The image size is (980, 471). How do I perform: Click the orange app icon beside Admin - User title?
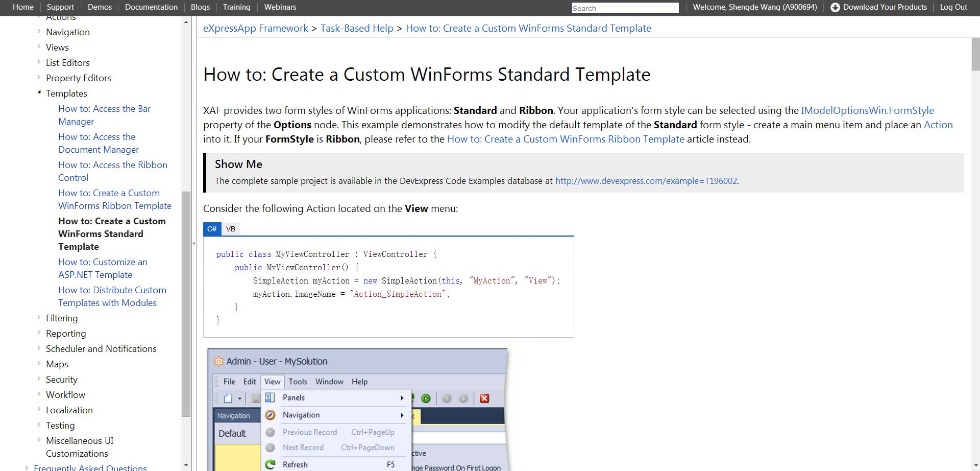click(219, 361)
